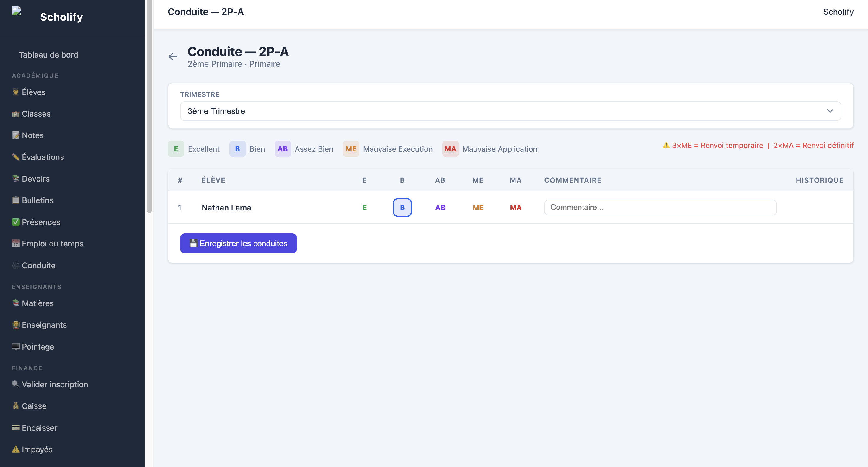Open the Trimestre dropdown
The width and height of the screenshot is (868, 467).
tap(510, 111)
